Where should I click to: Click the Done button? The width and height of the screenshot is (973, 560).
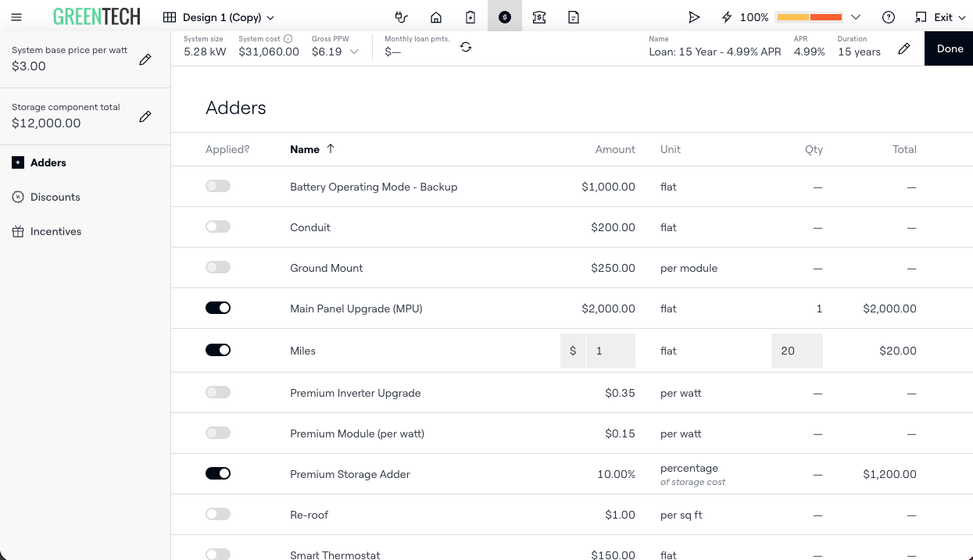point(950,48)
